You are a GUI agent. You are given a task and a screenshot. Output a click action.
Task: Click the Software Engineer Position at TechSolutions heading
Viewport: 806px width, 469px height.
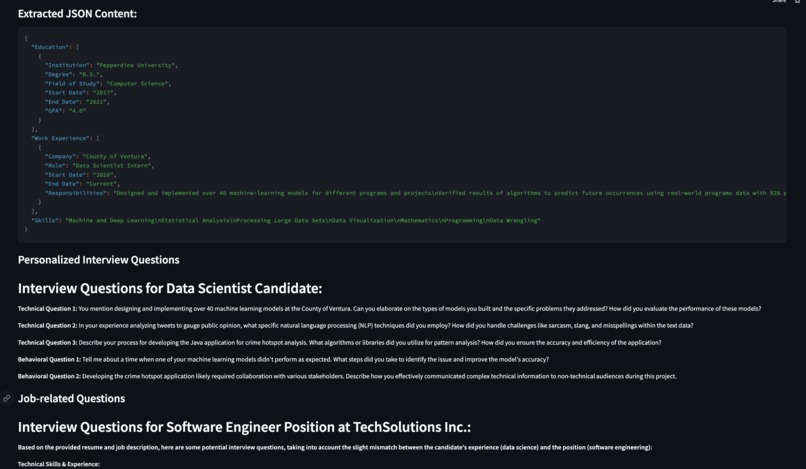point(244,427)
